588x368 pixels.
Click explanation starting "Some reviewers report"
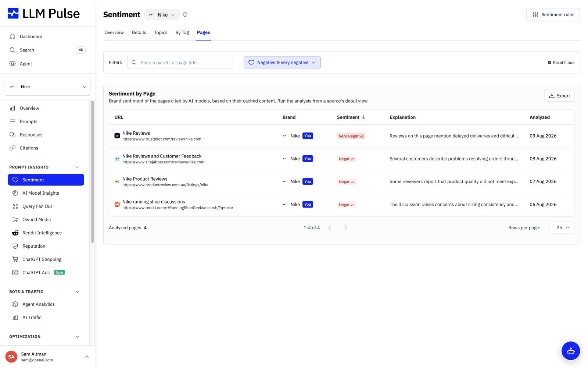point(454,181)
